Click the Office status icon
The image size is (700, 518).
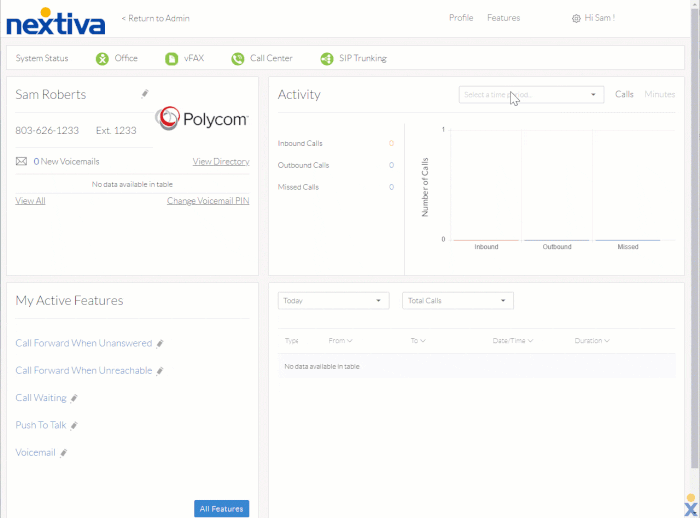click(x=102, y=58)
